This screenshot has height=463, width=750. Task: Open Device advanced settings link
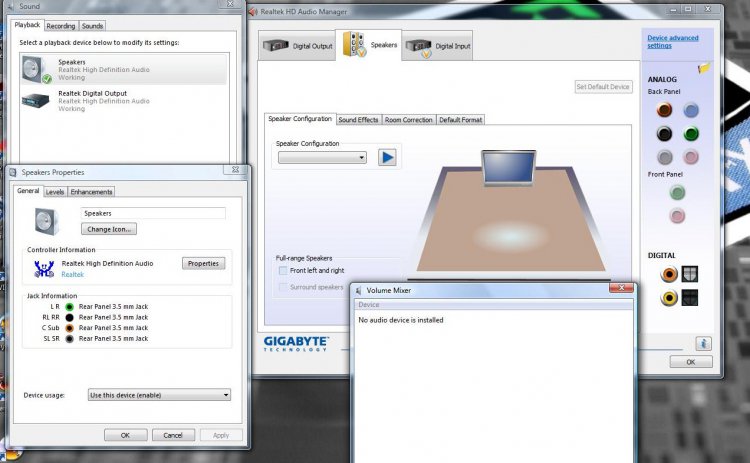click(673, 42)
